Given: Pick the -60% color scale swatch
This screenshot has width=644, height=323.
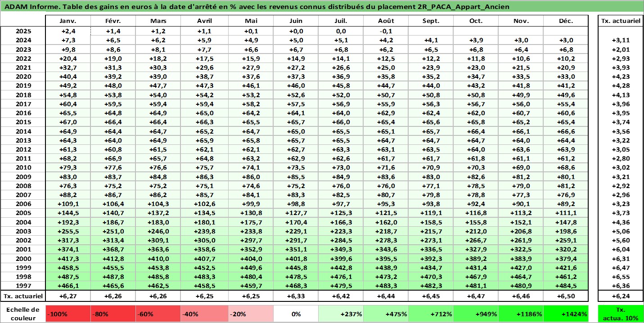Looking at the screenshot, I should click(158, 314).
